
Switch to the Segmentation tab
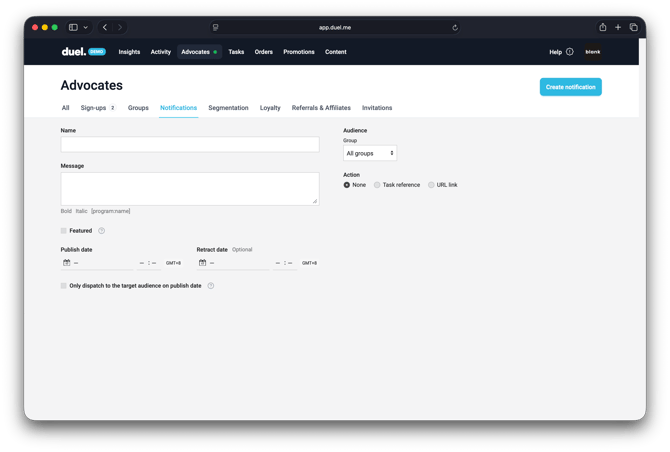pos(228,108)
